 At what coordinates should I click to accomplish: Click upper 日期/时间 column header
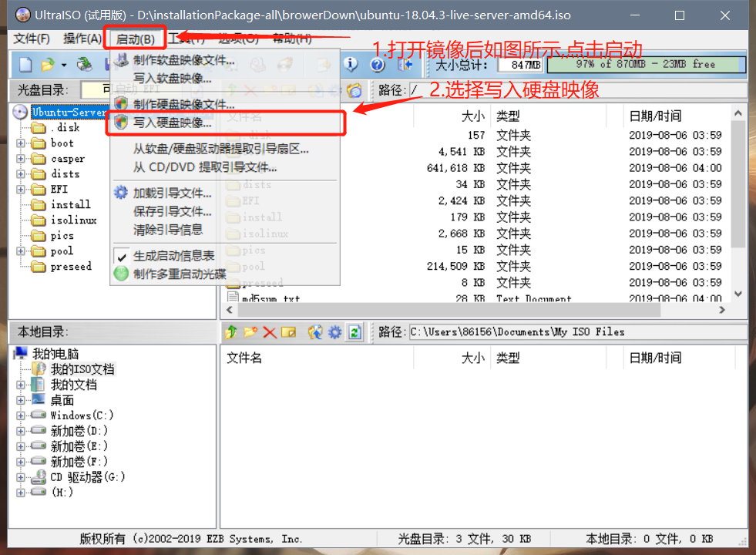point(677,116)
